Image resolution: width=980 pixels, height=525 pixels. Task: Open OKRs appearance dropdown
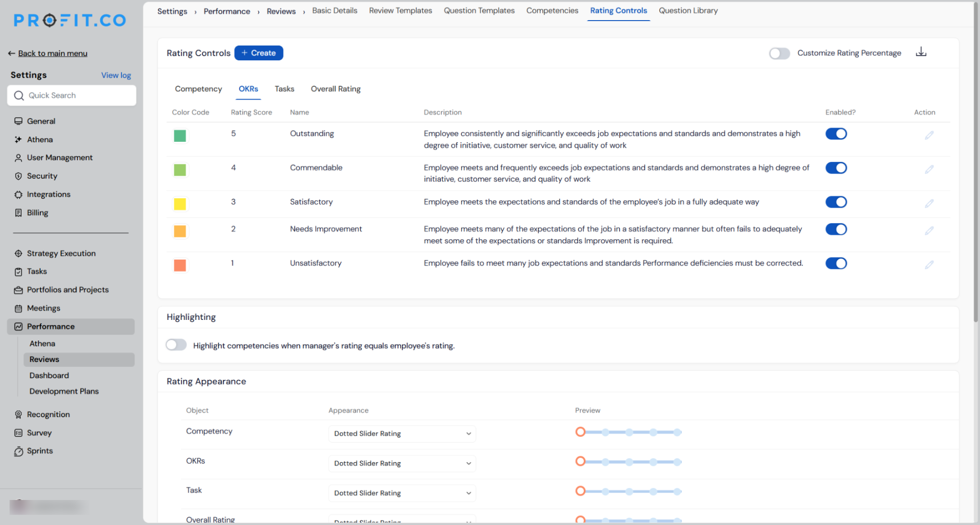pos(402,463)
